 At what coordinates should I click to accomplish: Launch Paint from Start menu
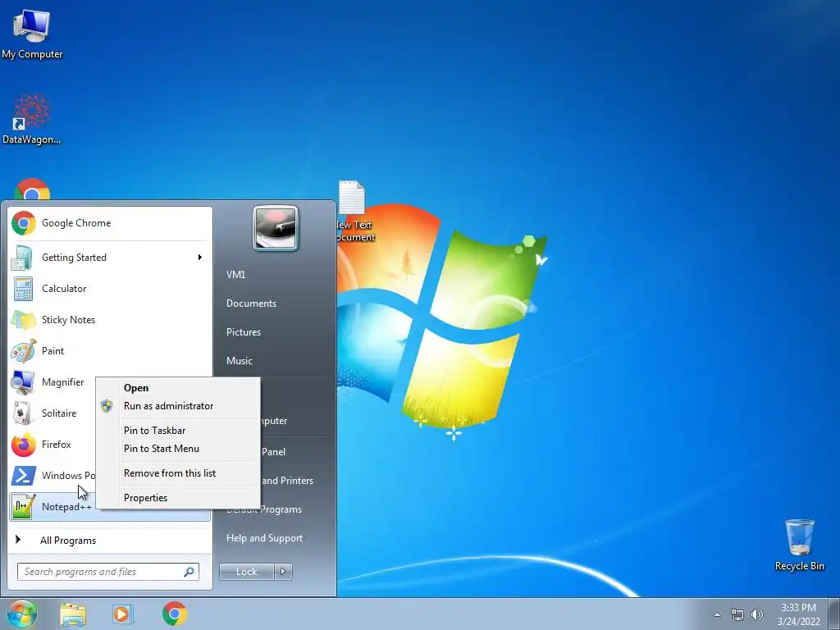(x=110, y=351)
